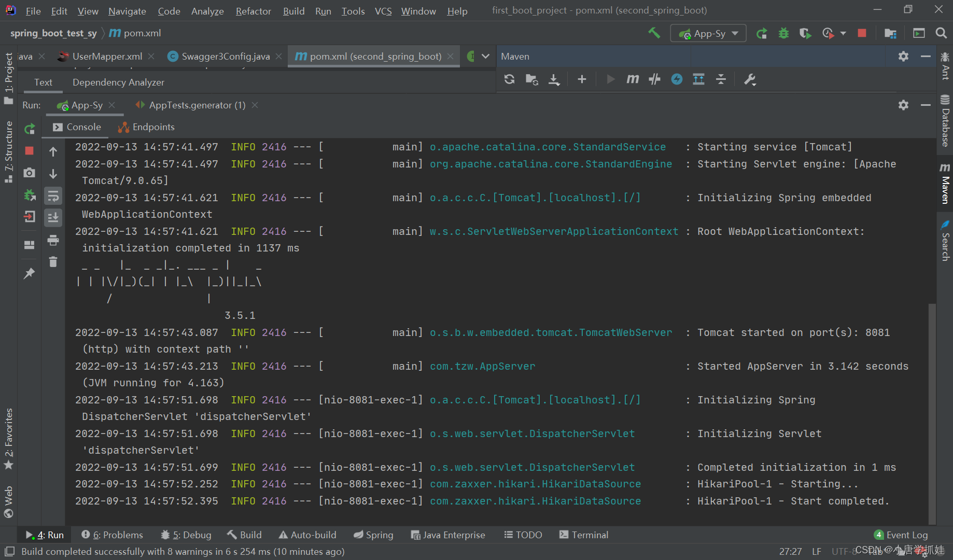Toggle Maven skip tests mode
The height and width of the screenshot is (560, 953).
tap(677, 79)
